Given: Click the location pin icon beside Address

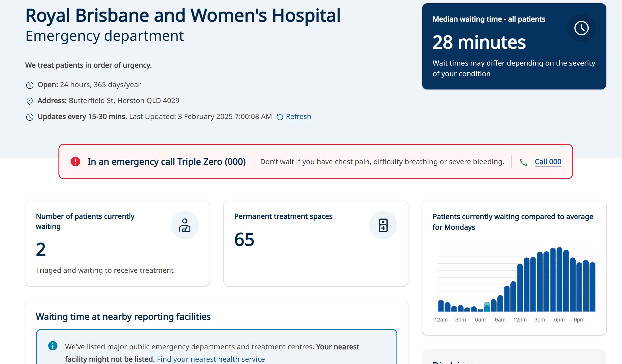Looking at the screenshot, I should click(x=30, y=101).
